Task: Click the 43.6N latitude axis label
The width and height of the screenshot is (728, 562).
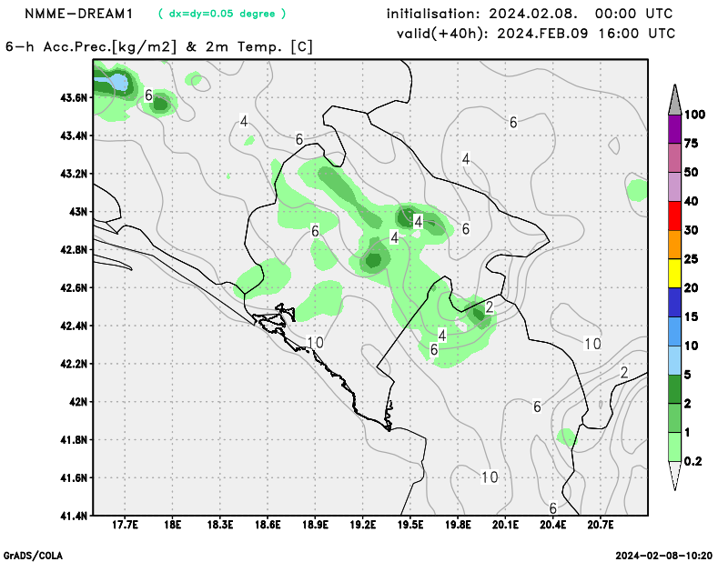Action: tap(74, 98)
